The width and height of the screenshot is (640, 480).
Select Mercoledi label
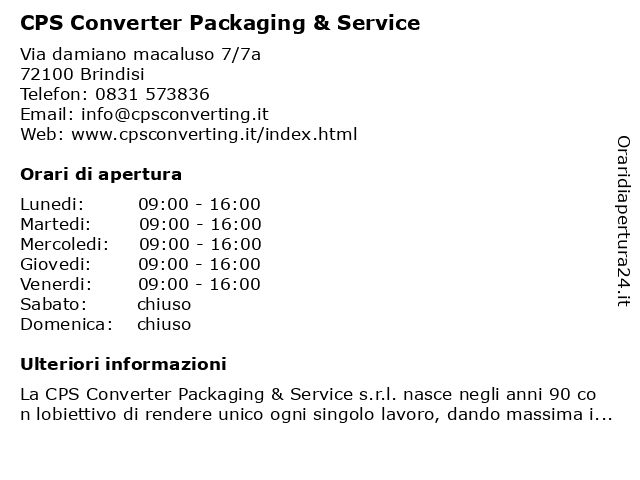point(64,244)
